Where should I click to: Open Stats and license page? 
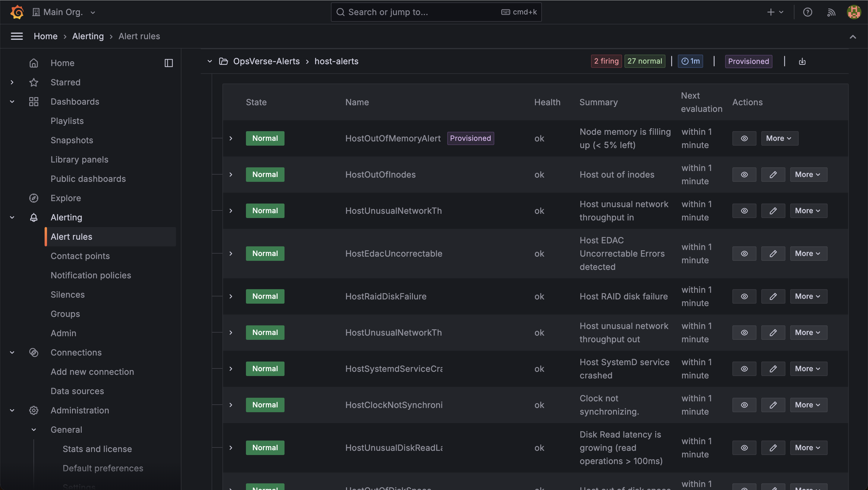(x=97, y=449)
